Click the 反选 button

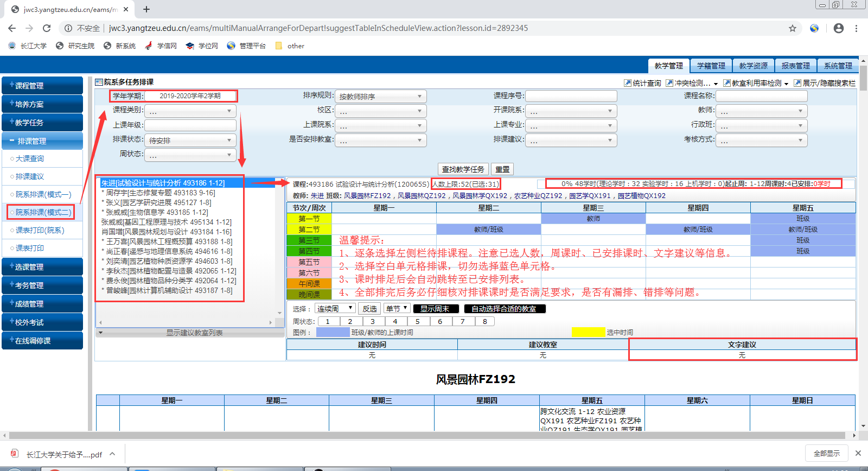coord(370,309)
